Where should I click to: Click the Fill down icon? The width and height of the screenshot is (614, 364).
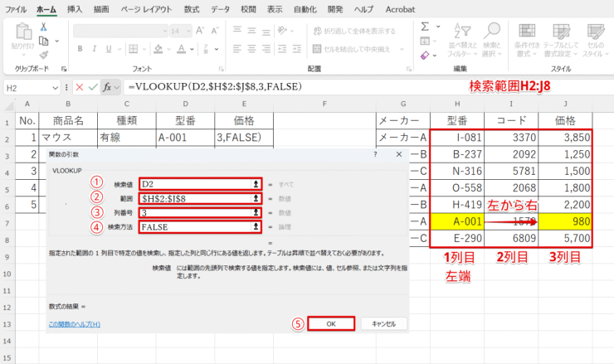click(425, 41)
